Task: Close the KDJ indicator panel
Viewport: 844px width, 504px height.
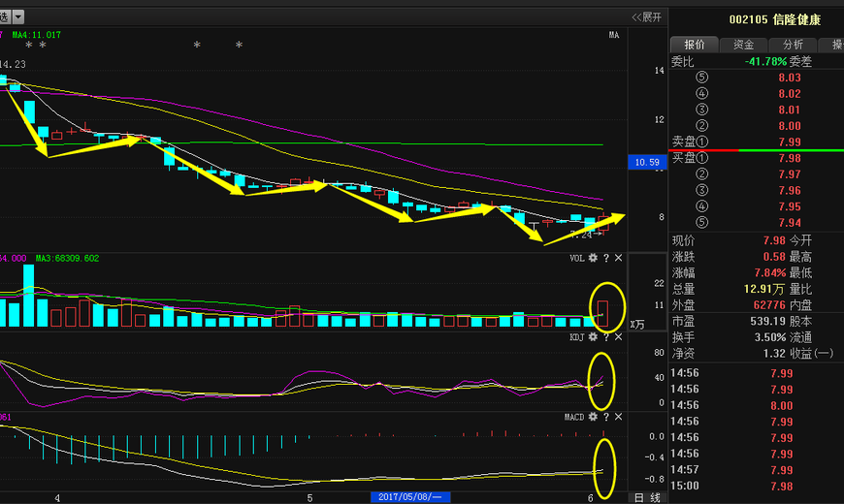Action: [619, 336]
